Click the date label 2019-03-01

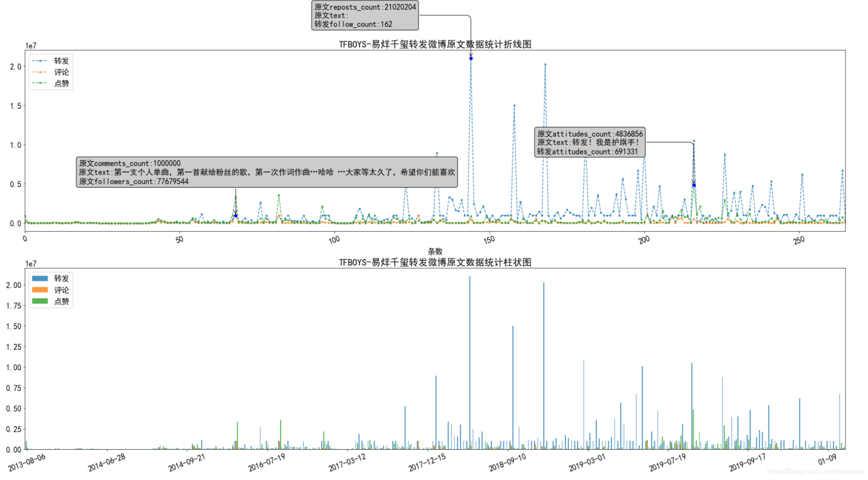(587, 462)
